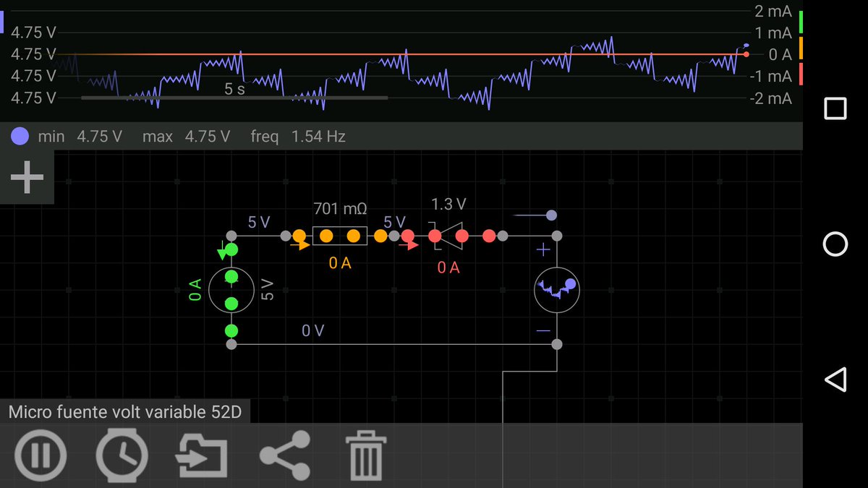Delete the selection using the trash icon
Image resolution: width=868 pixels, height=488 pixels.
(x=366, y=456)
